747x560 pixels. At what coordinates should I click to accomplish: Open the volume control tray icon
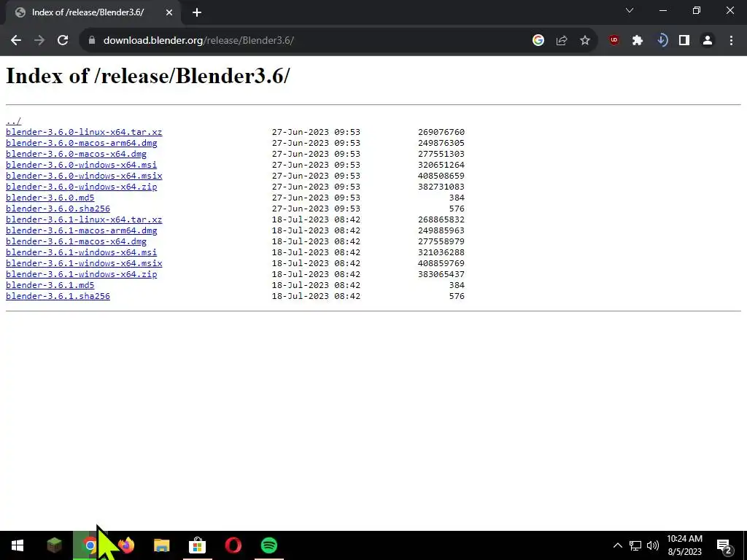pyautogui.click(x=653, y=545)
